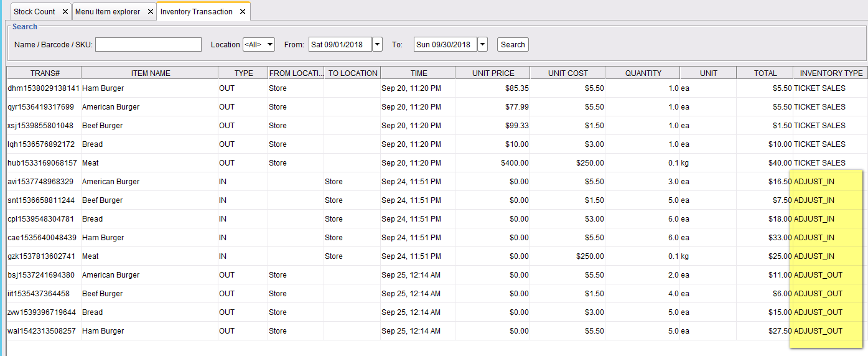This screenshot has width=868, height=356.
Task: Close the Inventory Transaction tab
Action: tap(243, 12)
